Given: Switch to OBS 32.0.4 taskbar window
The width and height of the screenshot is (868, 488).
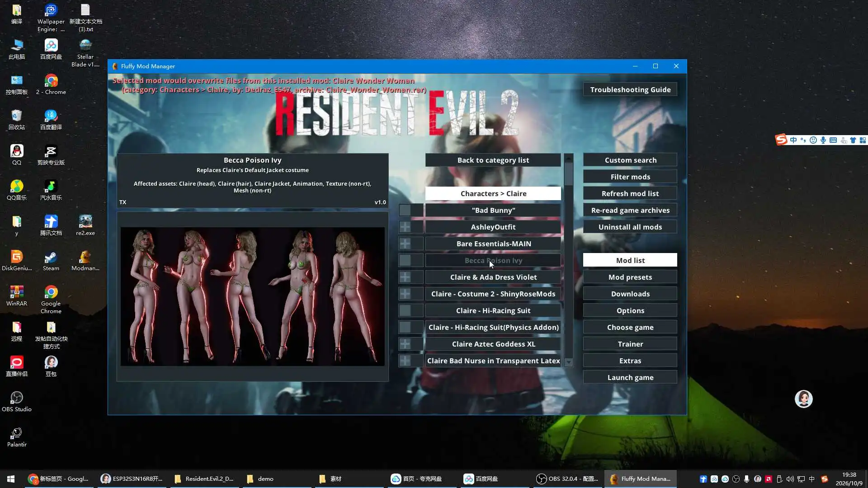Looking at the screenshot, I should tap(568, 479).
